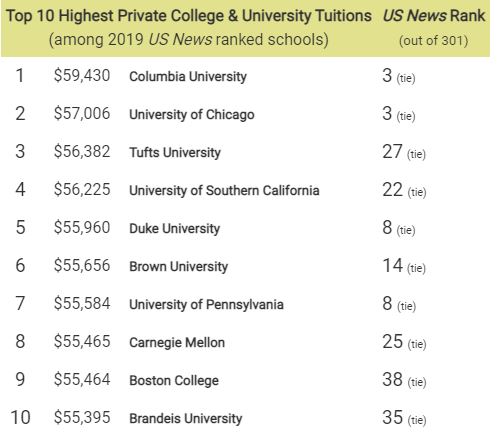Select Brandeis University entry
This screenshot has height=438, width=499.
click(186, 419)
